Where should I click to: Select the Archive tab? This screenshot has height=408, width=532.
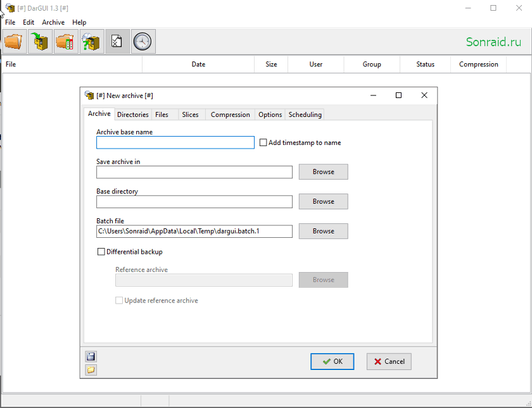(99, 113)
